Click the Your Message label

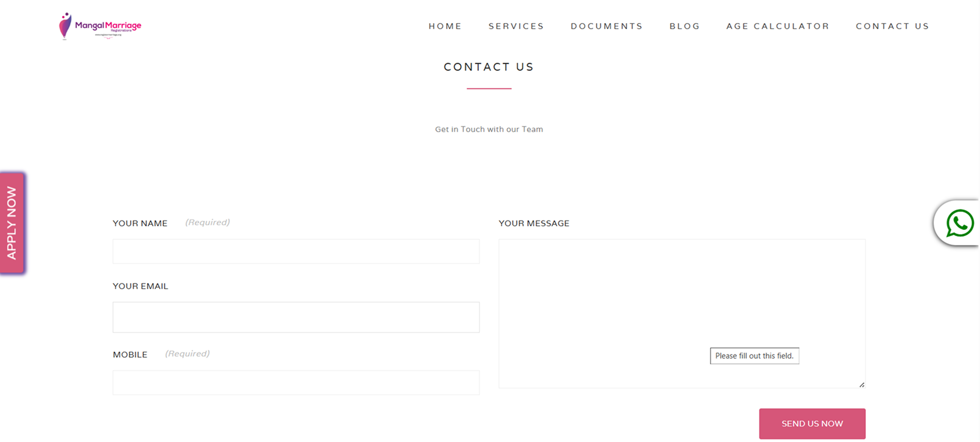pyautogui.click(x=533, y=223)
